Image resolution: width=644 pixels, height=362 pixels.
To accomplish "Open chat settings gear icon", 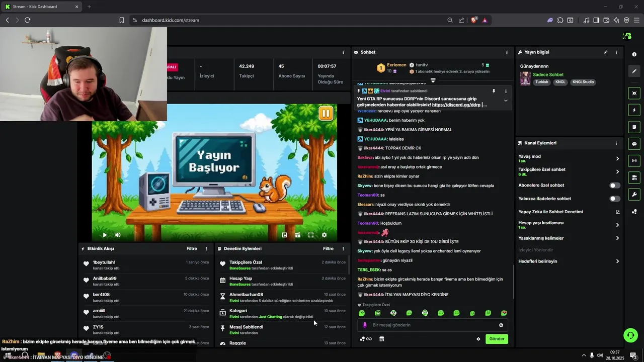I will (x=478, y=339).
